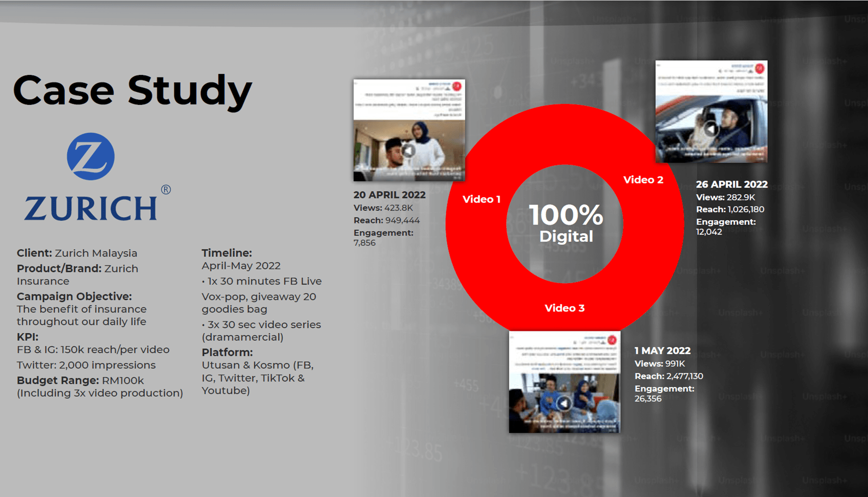Play the 26 April 2022 car video
Image resolution: width=868 pixels, height=497 pixels.
[711, 129]
